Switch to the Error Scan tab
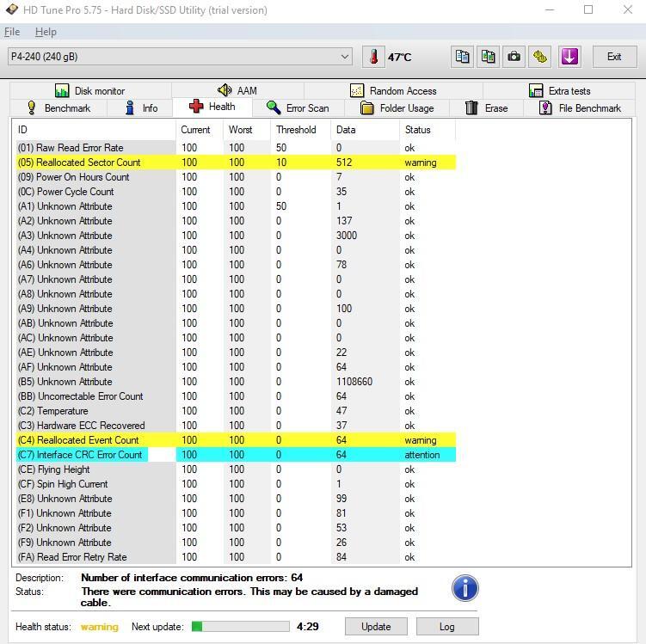 [x=298, y=107]
